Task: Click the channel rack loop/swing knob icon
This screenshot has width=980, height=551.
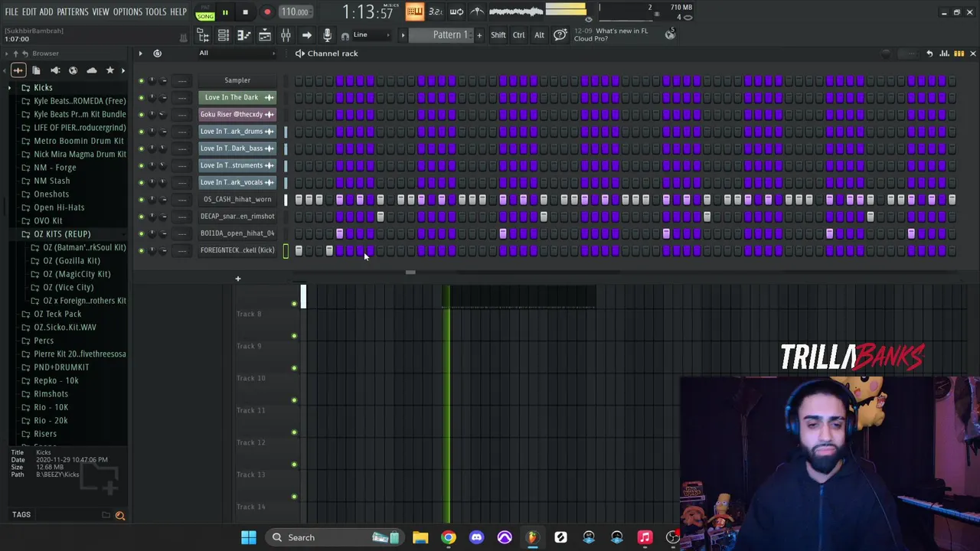Action: pos(157,54)
